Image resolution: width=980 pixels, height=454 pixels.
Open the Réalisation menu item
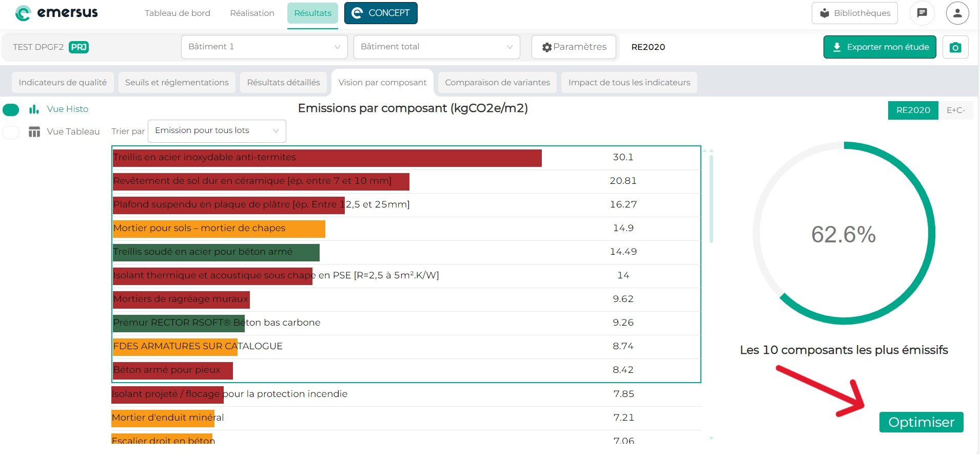252,13
